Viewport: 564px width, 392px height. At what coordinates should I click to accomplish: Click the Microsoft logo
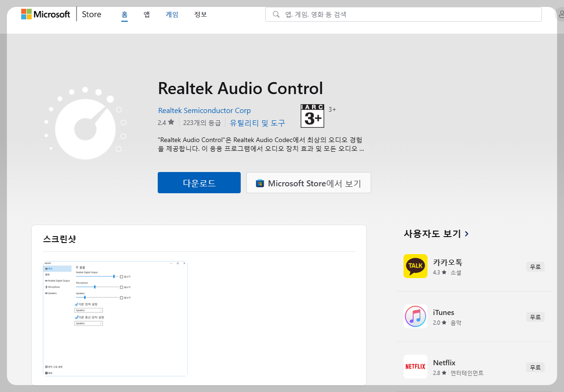[x=45, y=14]
